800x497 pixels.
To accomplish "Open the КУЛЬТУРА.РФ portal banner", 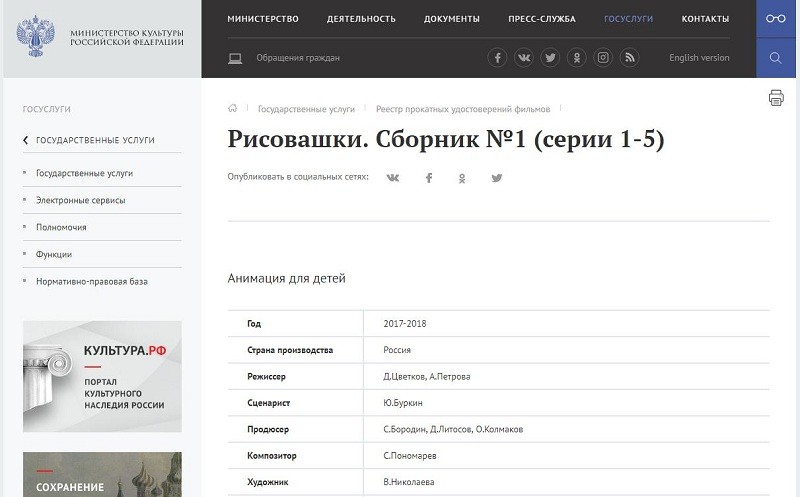I will tap(102, 377).
